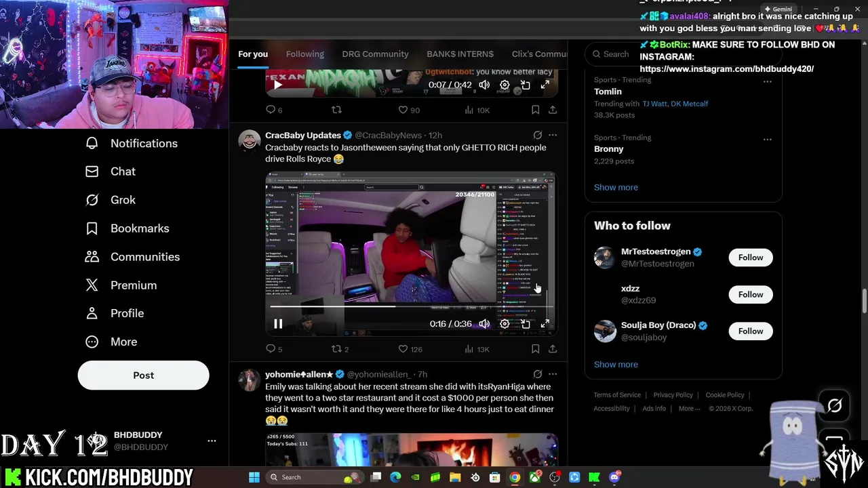Screen dimensions: 868x488
Task: Show more in Who to follow
Action: point(616,365)
